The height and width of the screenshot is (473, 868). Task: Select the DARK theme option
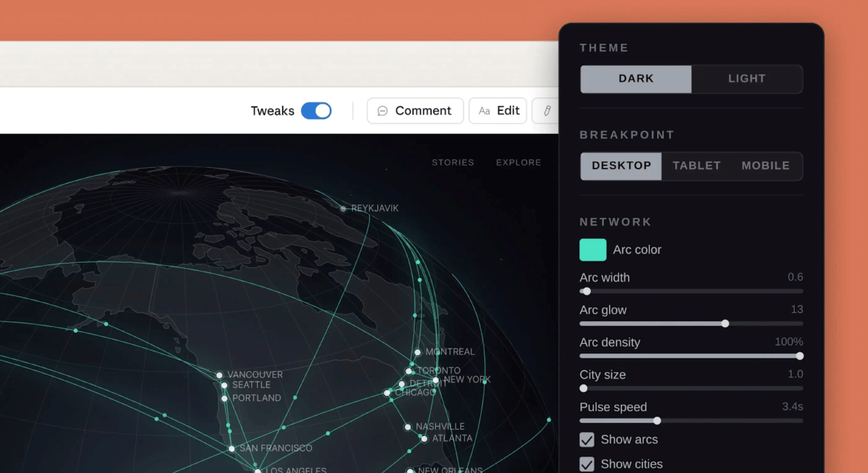coord(636,79)
